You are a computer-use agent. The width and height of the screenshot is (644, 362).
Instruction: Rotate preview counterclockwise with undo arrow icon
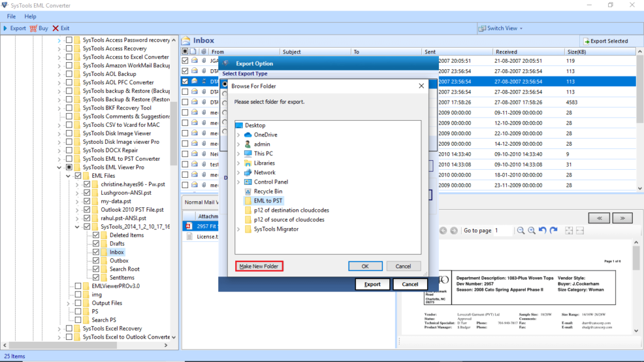click(x=543, y=231)
